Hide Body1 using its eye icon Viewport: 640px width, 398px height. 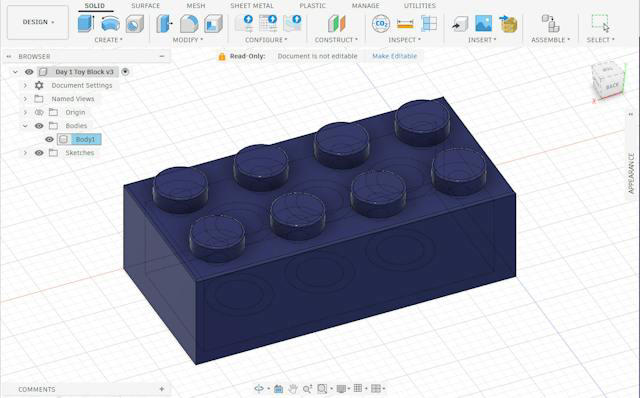pos(49,139)
